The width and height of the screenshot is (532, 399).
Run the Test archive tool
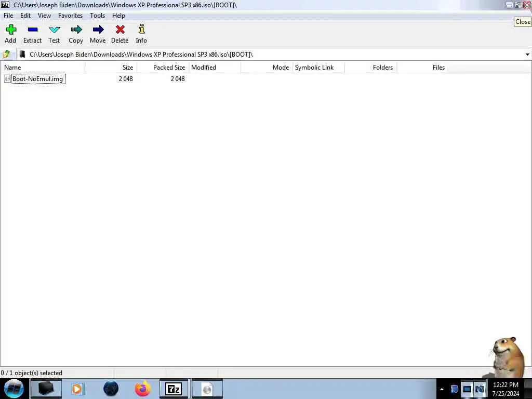(x=54, y=30)
